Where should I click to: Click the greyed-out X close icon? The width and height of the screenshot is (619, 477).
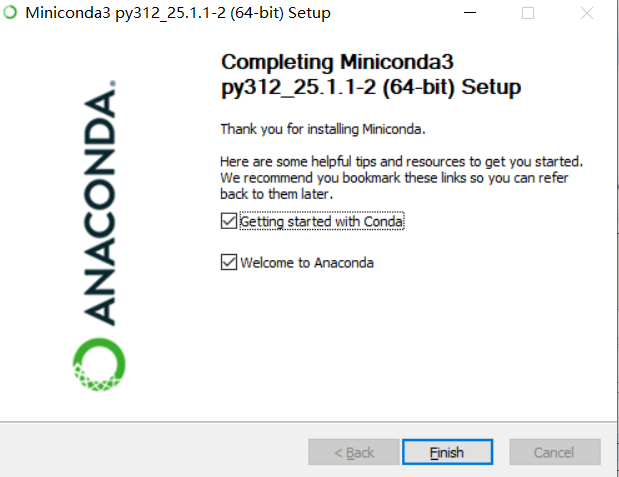587,13
